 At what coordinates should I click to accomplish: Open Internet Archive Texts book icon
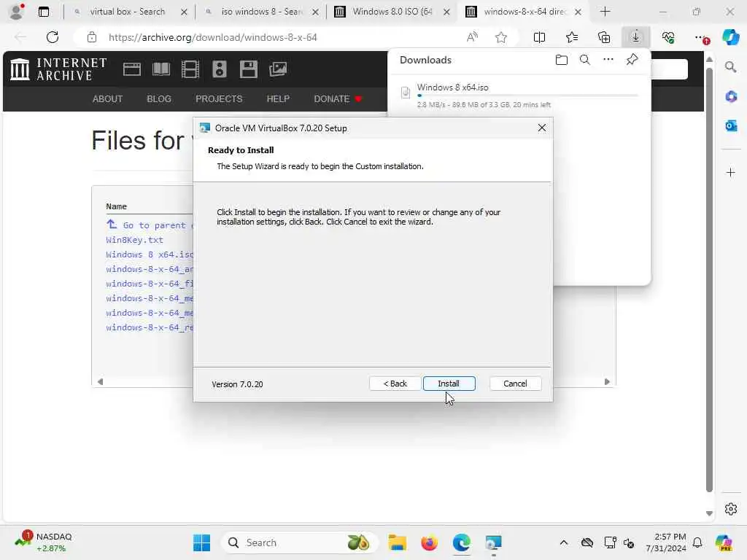(161, 69)
